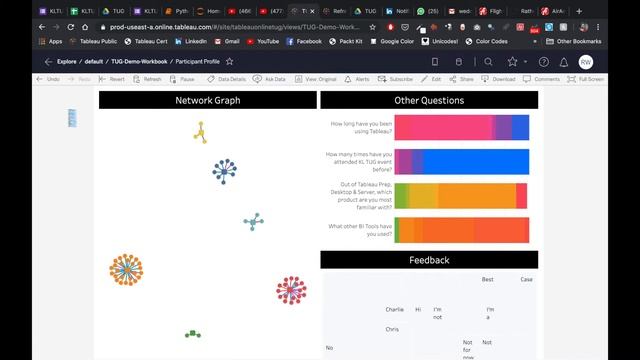Viewport: 640px width, 360px height.
Task: Switch to the Flight browser tab
Action: click(491, 11)
